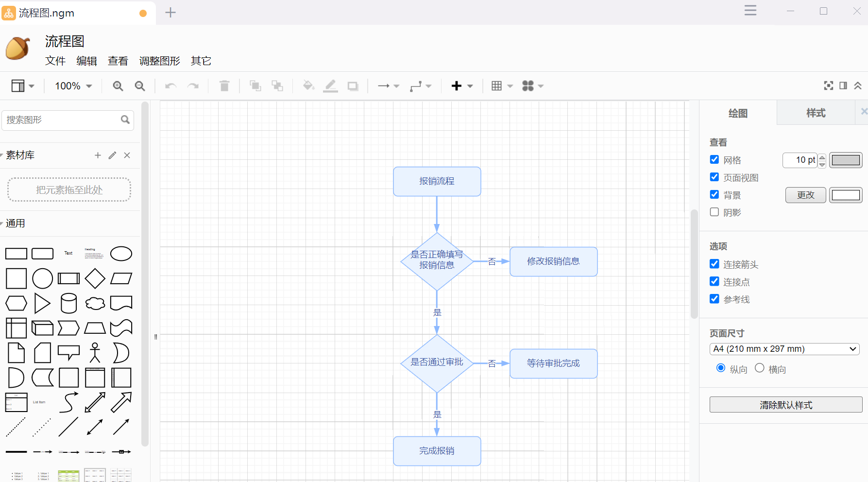Click the undo arrow icon
The width and height of the screenshot is (868, 482).
click(170, 86)
